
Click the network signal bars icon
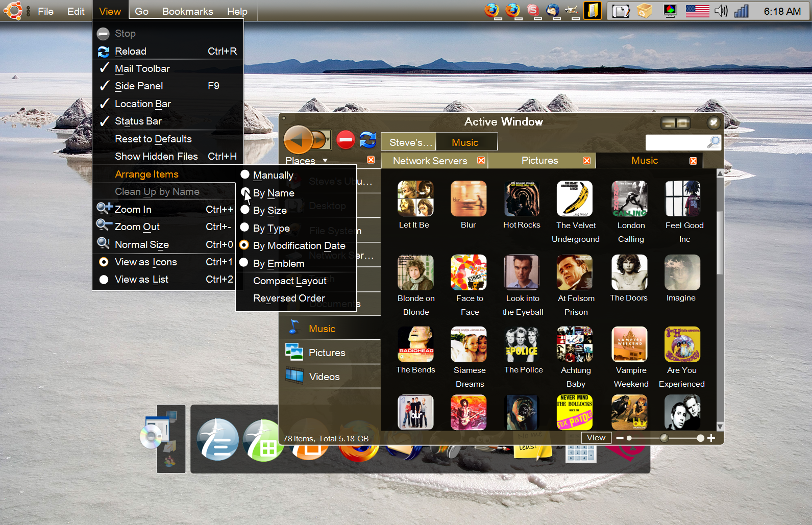tap(741, 11)
